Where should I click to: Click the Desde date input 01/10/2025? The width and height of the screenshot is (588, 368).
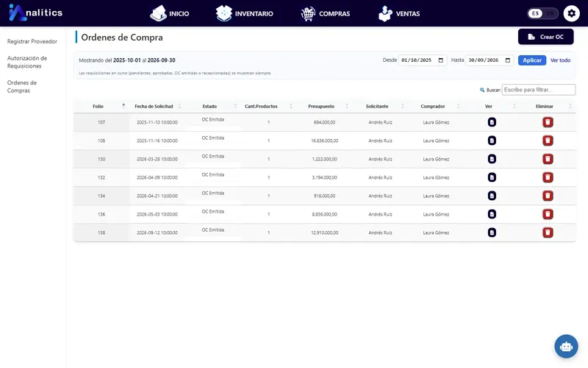pyautogui.click(x=422, y=60)
